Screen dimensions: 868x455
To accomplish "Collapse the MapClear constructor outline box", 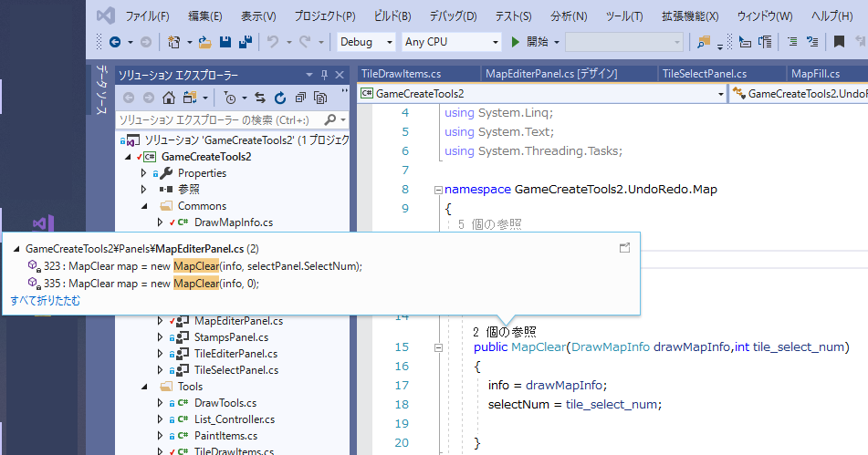I will pyautogui.click(x=438, y=347).
